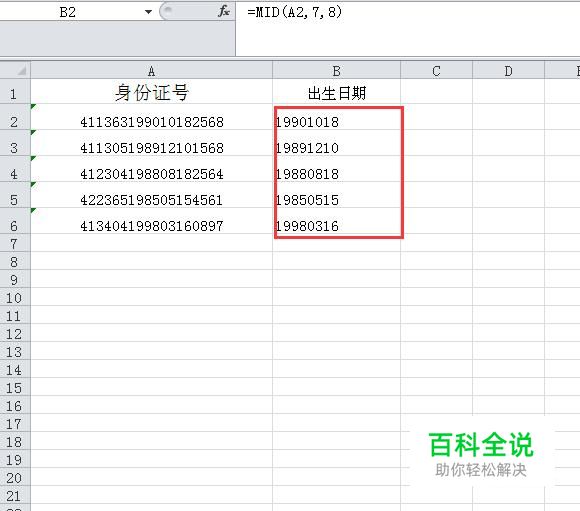Click the 出生日期 header cell
This screenshot has width=580, height=511.
tap(336, 91)
